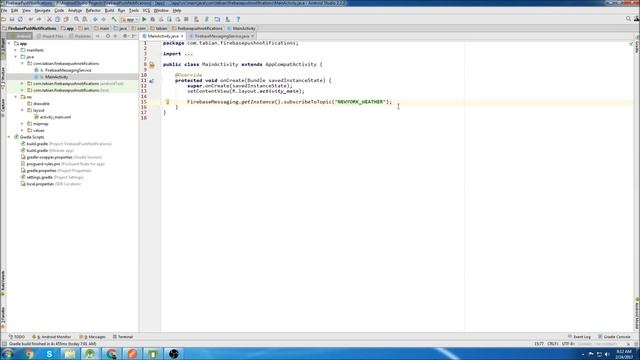Open the app run configuration dropdown
Viewport: 640px width, 360px height.
(129, 19)
